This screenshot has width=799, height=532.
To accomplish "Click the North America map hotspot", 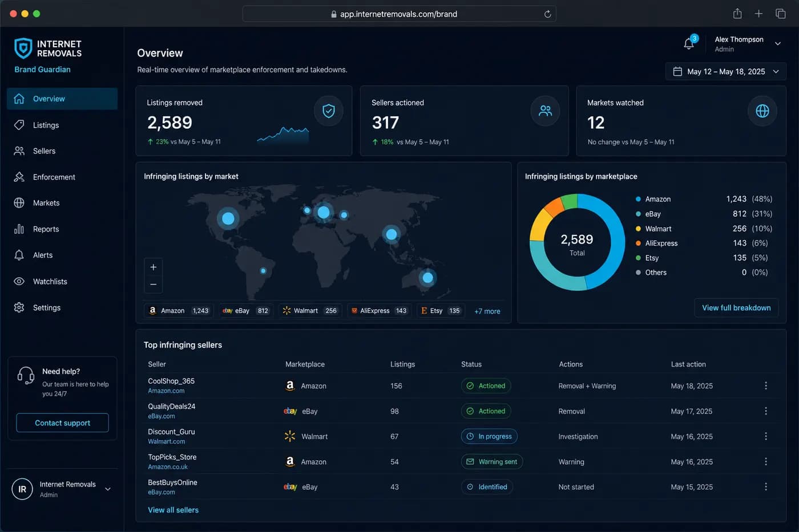I will click(x=228, y=218).
